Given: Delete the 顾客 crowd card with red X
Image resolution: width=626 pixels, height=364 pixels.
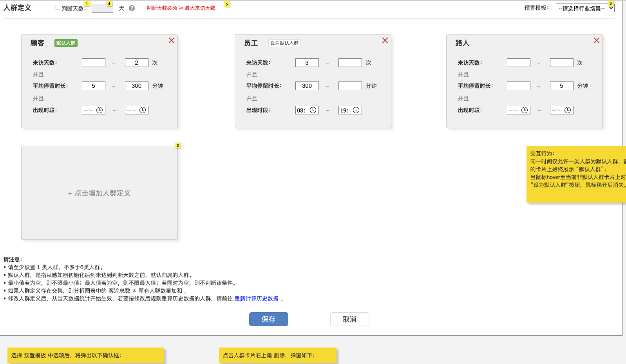Looking at the screenshot, I should pos(172,40).
